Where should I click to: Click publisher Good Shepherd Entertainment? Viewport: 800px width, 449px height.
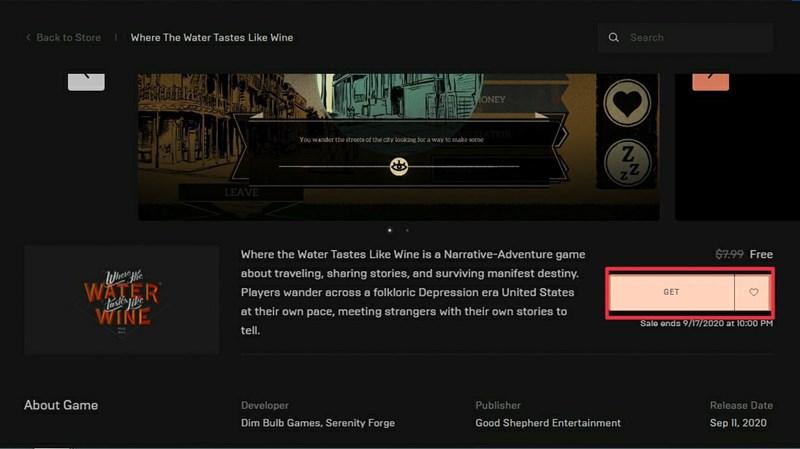548,423
